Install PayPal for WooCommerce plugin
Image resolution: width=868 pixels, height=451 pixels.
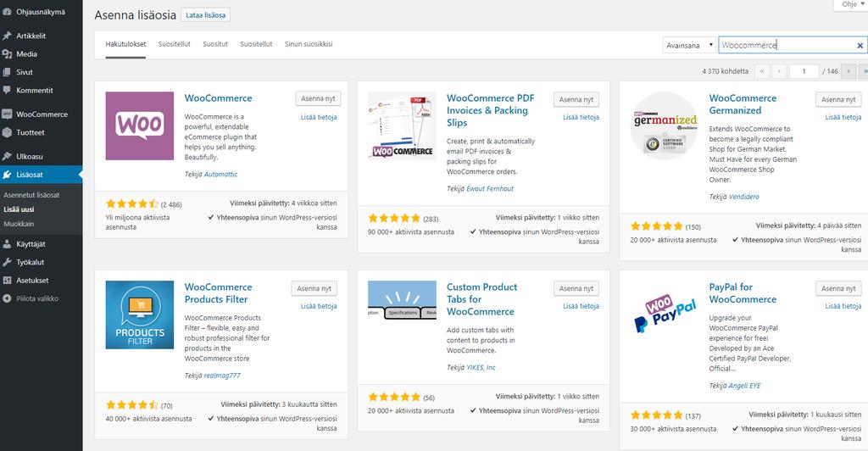tap(838, 288)
